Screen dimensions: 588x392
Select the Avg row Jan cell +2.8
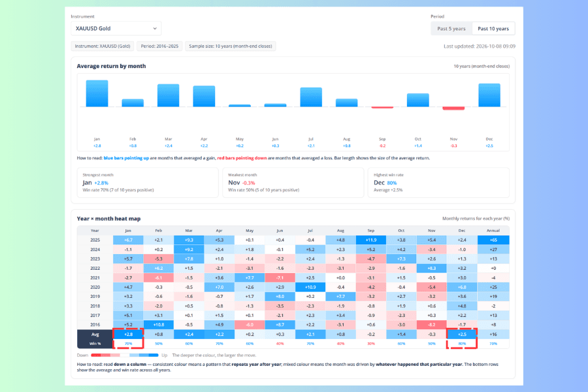coord(128,335)
